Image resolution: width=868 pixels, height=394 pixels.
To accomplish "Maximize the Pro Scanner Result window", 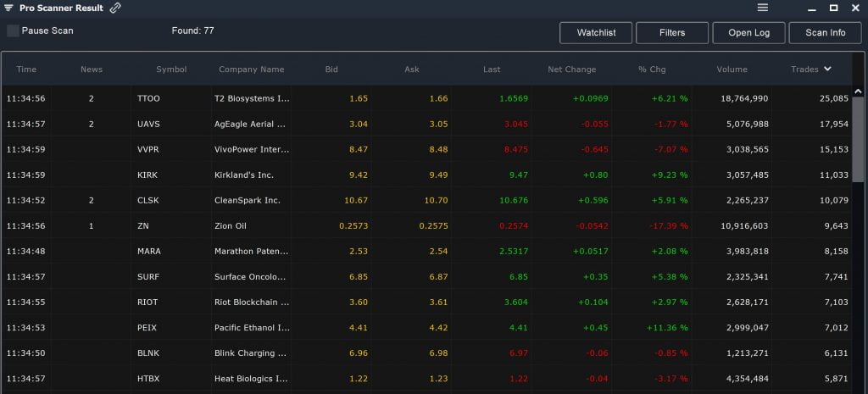I will [x=833, y=8].
